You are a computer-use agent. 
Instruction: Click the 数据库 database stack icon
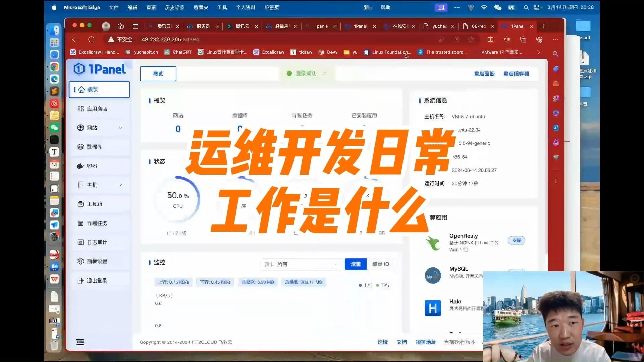80,147
